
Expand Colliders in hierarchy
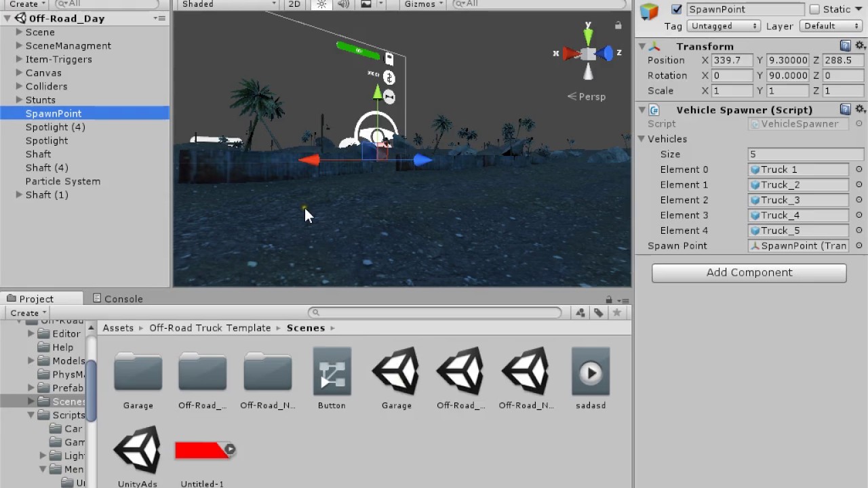pyautogui.click(x=19, y=86)
